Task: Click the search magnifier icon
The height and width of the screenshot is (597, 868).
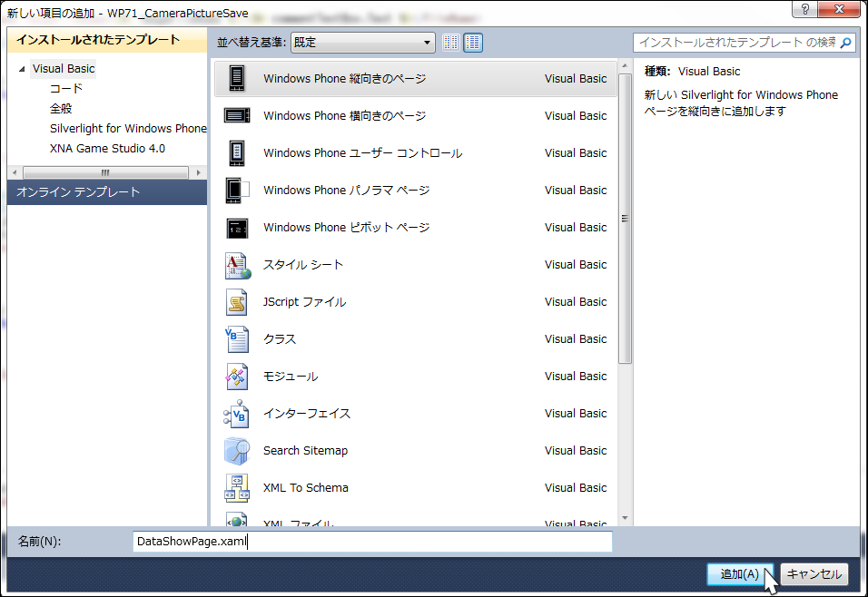Action: point(846,43)
